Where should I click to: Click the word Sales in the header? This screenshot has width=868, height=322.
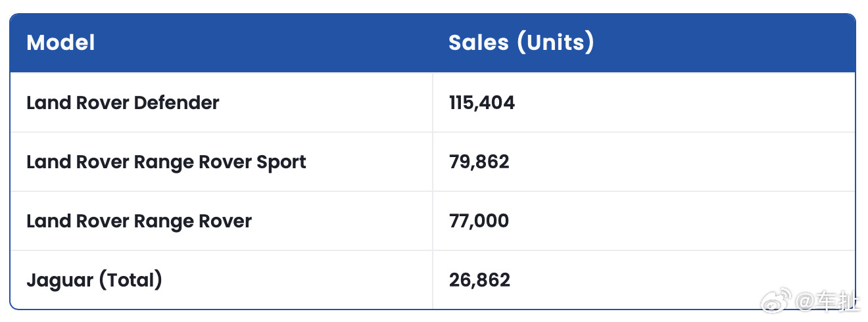pyautogui.click(x=479, y=43)
